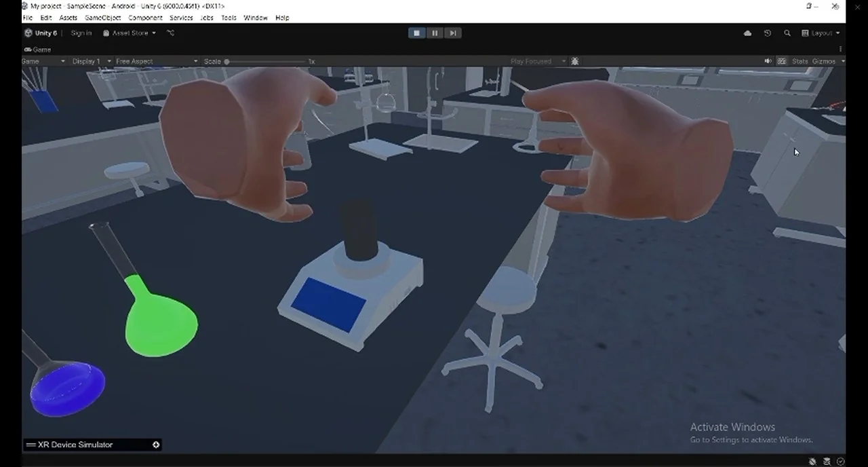Expand the XR Device Simulator panel
Screen dimensions: 868x467
pos(156,445)
